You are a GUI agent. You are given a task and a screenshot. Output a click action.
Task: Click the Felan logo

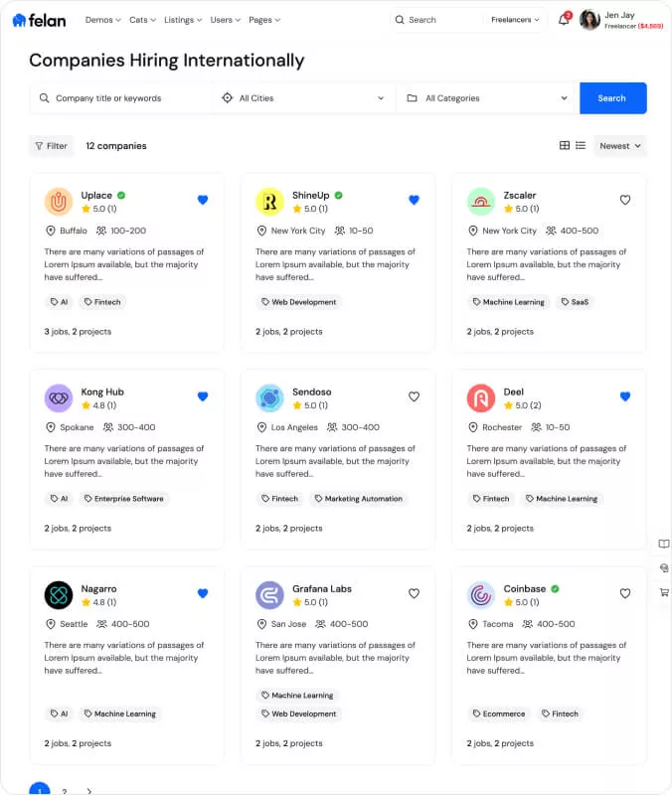39,20
